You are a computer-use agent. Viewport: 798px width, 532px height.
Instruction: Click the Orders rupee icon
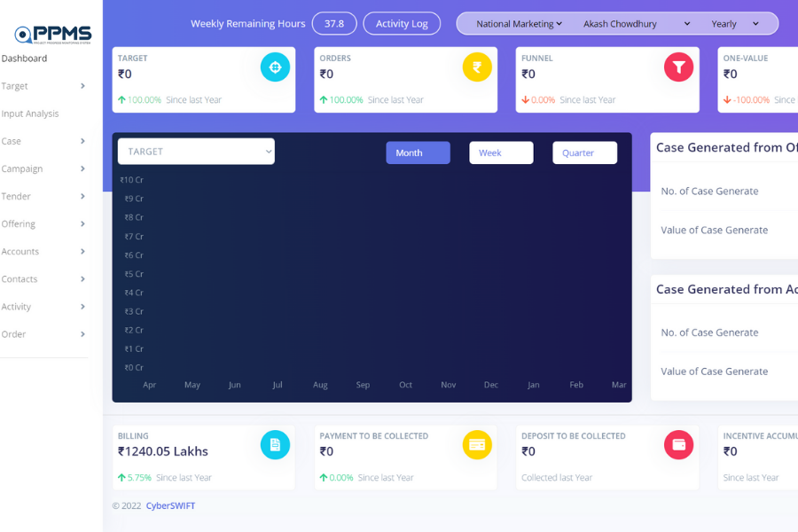(x=477, y=67)
